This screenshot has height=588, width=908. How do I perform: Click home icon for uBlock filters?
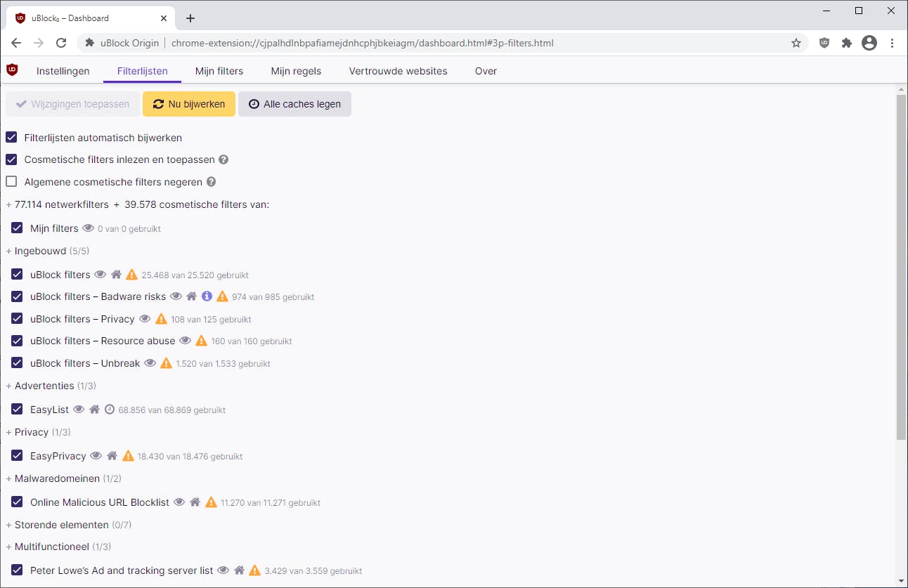pyautogui.click(x=117, y=275)
